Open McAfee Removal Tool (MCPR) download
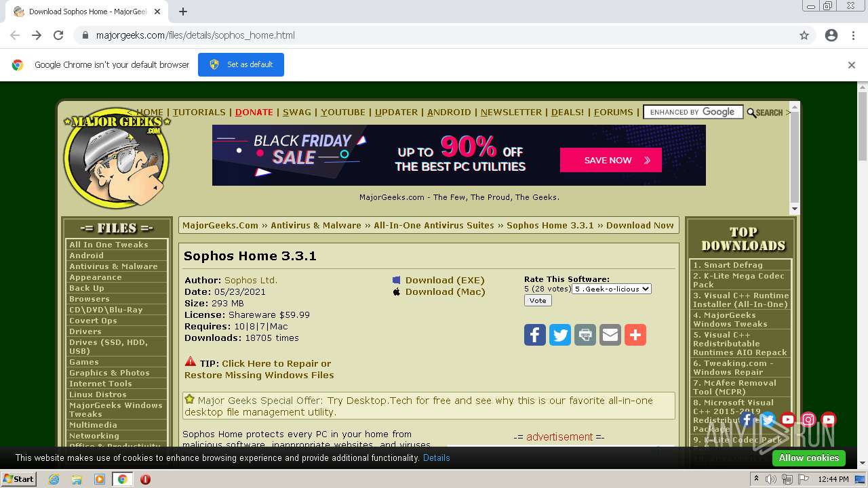This screenshot has width=868, height=488. 733,388
